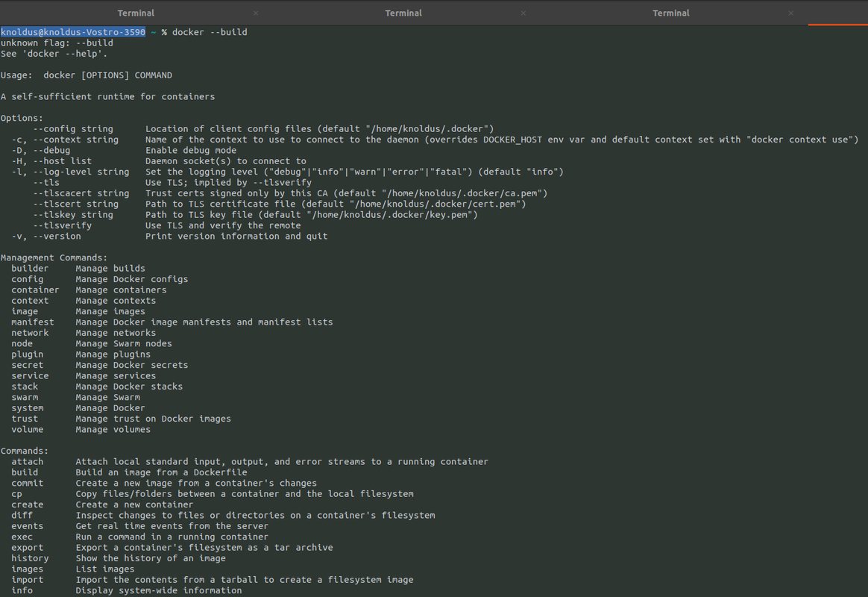This screenshot has height=597, width=868.
Task: Click the 'service' management command name
Action: pyautogui.click(x=30, y=375)
